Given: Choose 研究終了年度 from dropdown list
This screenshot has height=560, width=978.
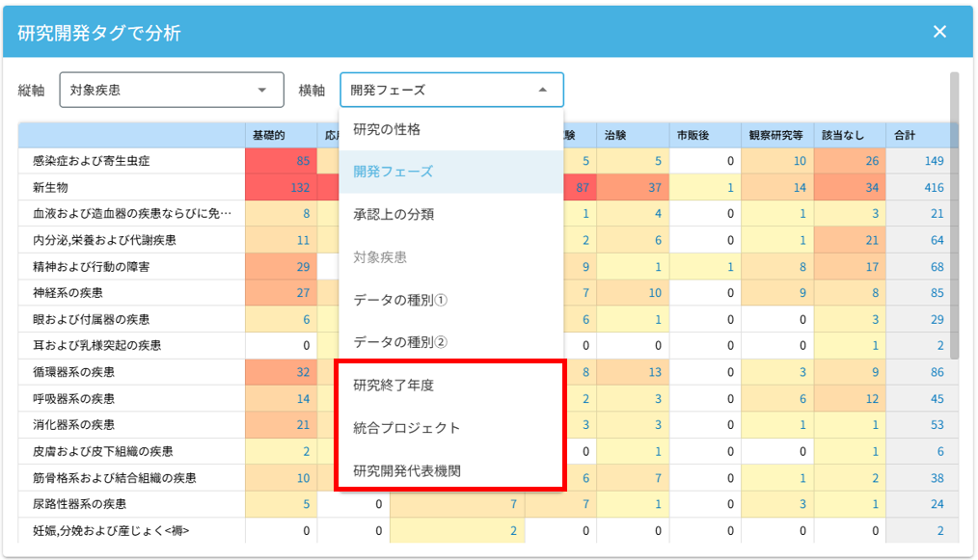Looking at the screenshot, I should click(x=394, y=385).
